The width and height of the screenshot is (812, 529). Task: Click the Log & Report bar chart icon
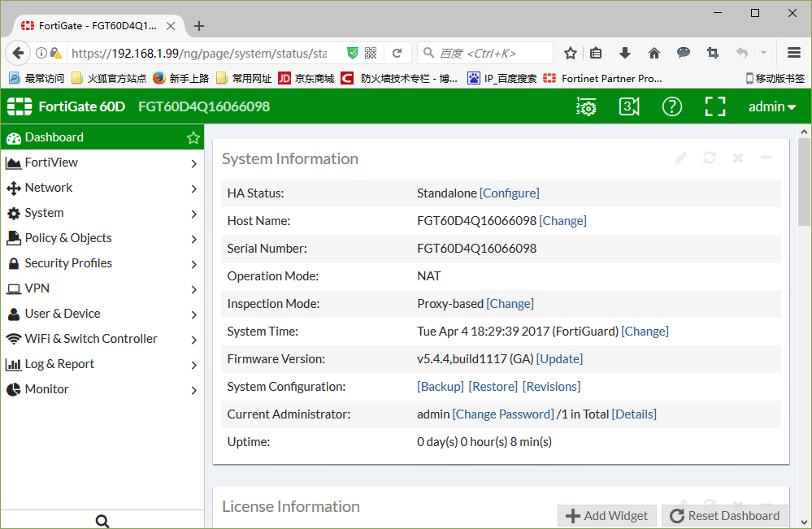tap(14, 364)
